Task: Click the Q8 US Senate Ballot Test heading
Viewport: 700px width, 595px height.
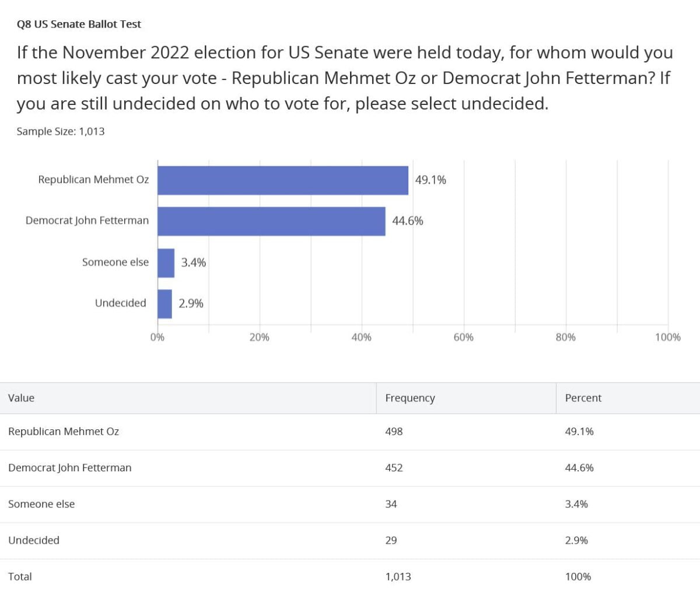Action: pos(79,24)
